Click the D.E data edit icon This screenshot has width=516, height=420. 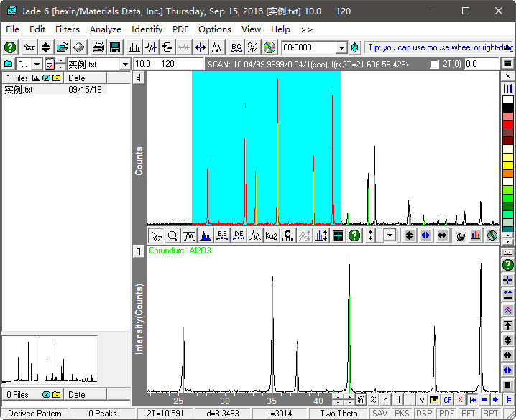(239, 235)
